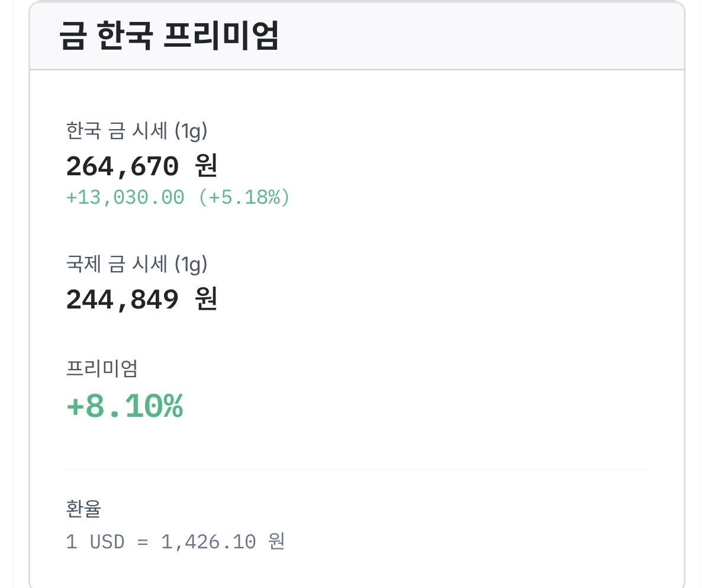
Task: Click the 원 unit next to 244,849
Action: tap(206, 299)
